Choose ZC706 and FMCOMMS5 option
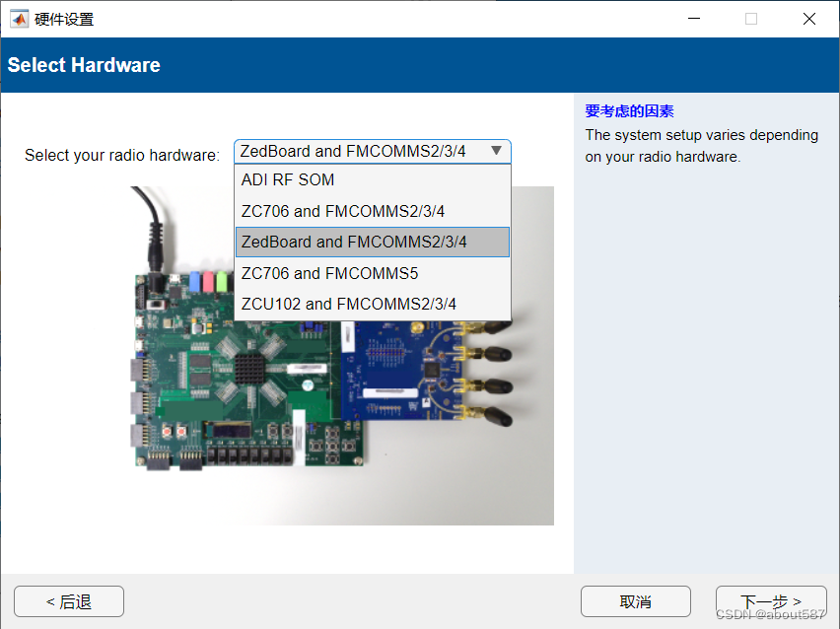 pyautogui.click(x=373, y=273)
